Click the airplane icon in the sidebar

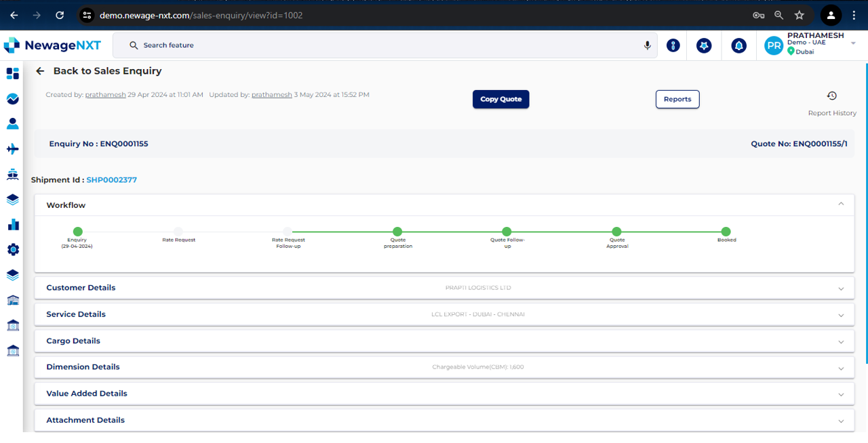(12, 149)
